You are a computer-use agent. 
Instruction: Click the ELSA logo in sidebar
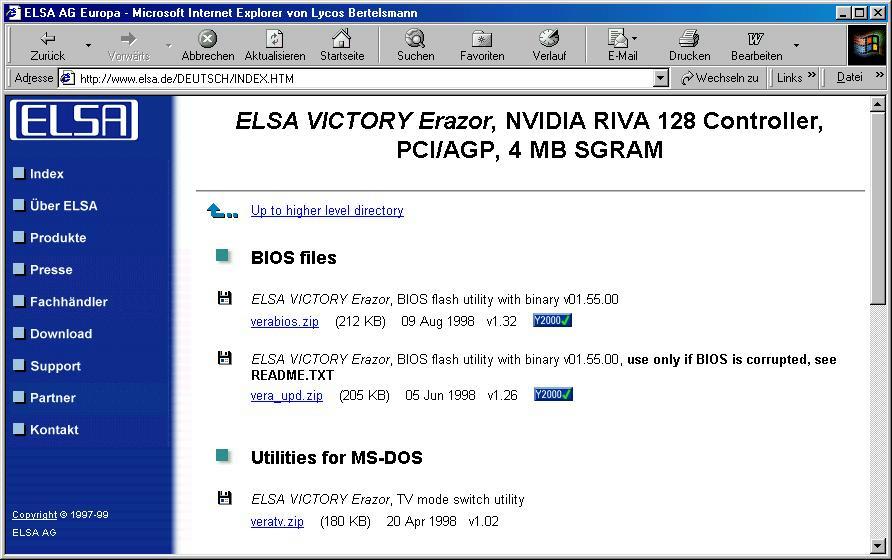click(x=74, y=120)
